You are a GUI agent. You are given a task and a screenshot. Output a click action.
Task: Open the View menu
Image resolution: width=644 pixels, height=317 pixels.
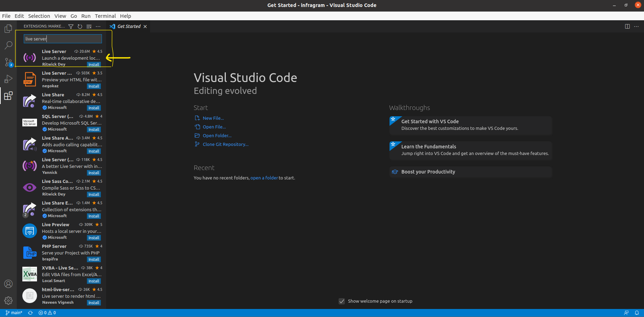pos(60,16)
